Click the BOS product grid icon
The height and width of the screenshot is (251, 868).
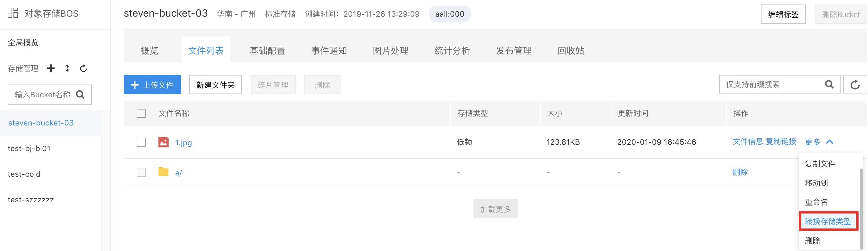tap(13, 13)
